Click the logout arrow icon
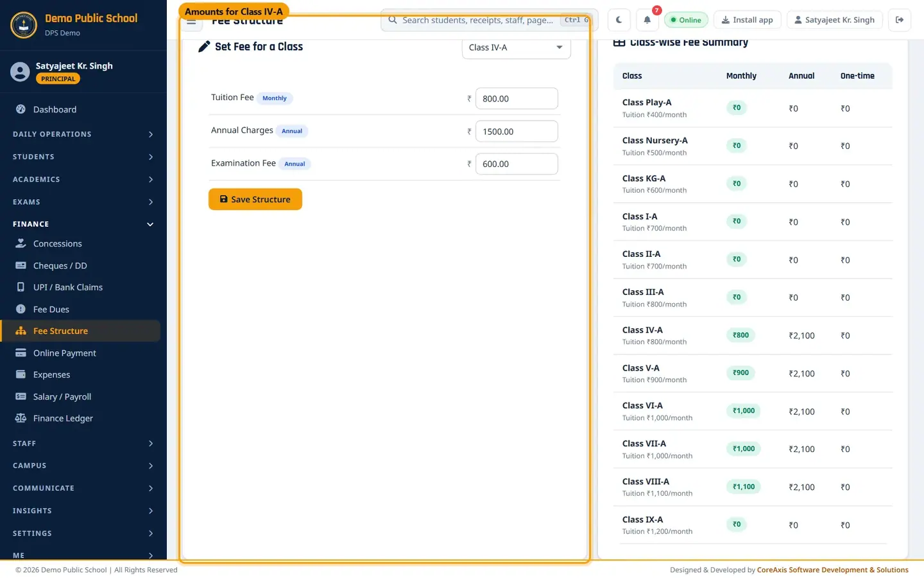 pos(900,20)
